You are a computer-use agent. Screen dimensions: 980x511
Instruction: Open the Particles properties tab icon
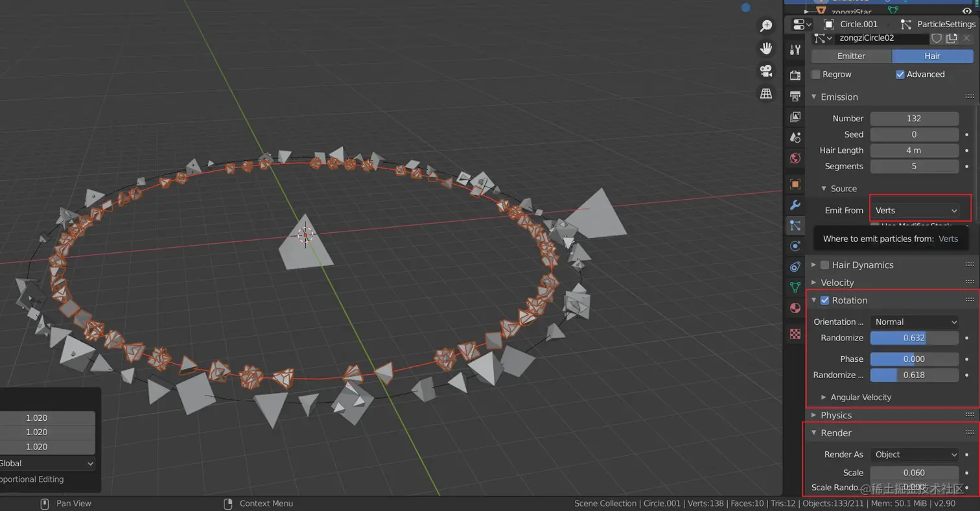[x=795, y=226]
